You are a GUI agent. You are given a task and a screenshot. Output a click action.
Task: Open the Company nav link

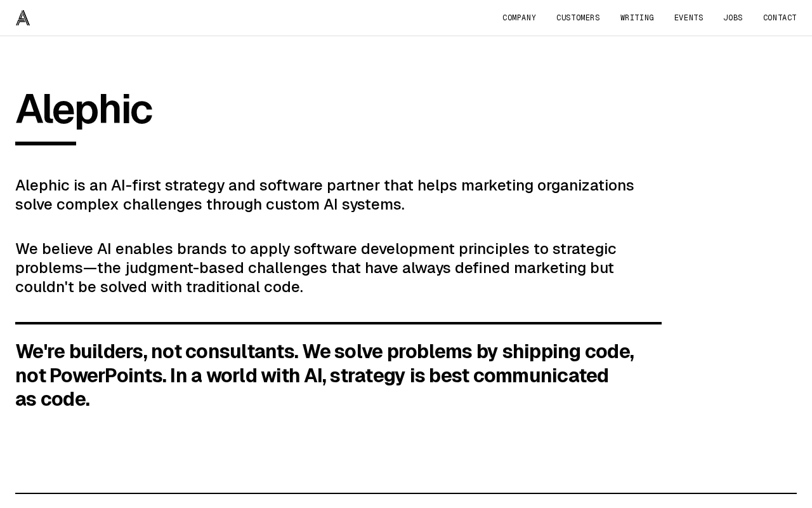[x=519, y=18]
